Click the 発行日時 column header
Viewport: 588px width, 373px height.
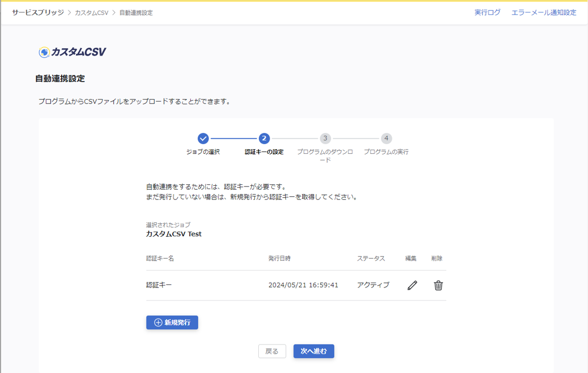pos(283,259)
